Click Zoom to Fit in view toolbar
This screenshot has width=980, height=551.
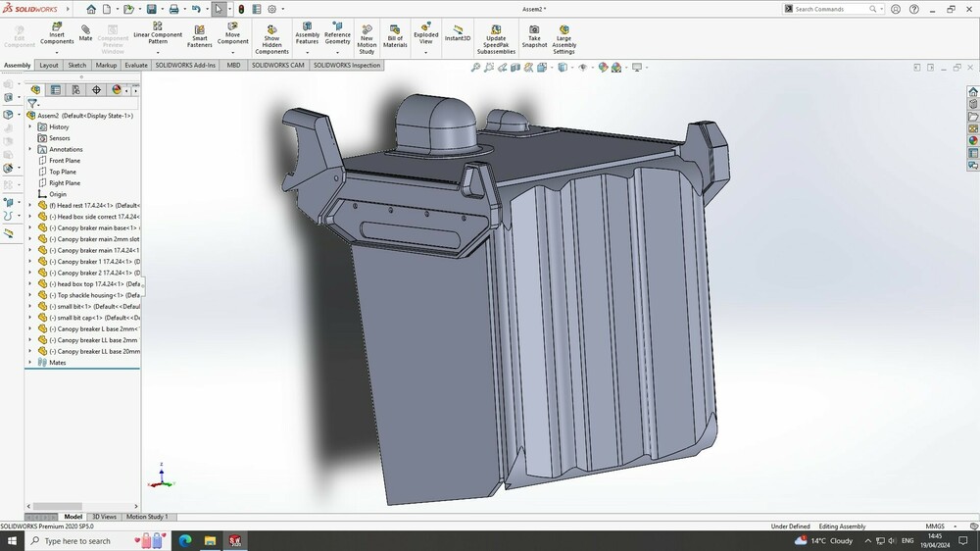tap(476, 68)
